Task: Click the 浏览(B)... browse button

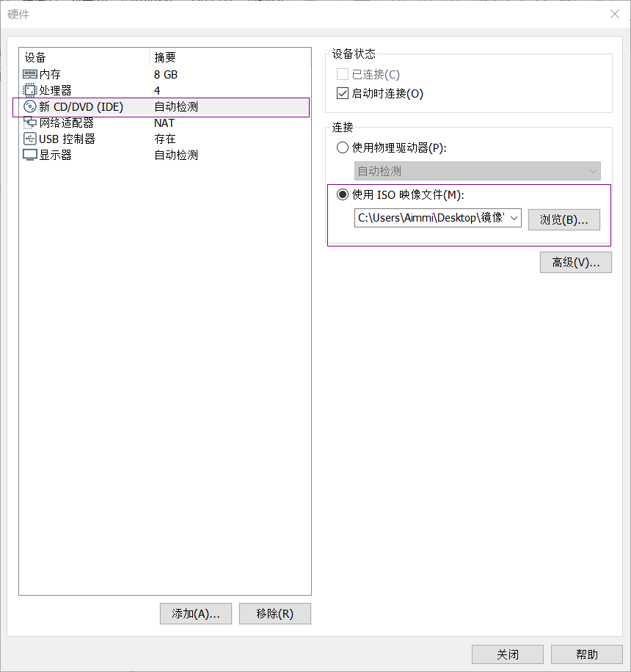Action: [563, 220]
